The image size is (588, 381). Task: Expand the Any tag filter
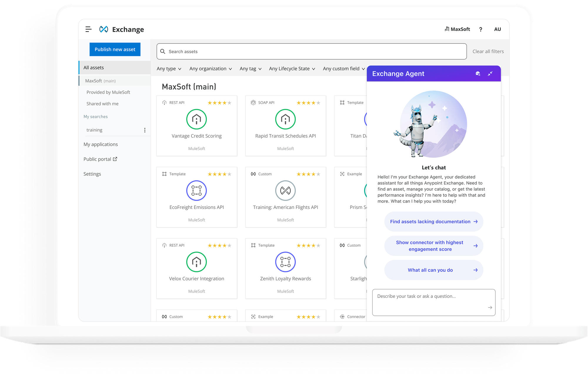[250, 69]
